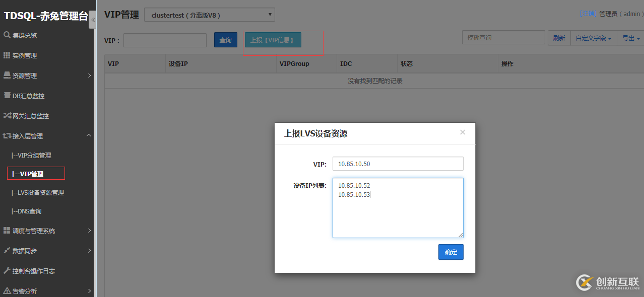Open the clustertest（分离版V8）cluster dropdown

209,15
